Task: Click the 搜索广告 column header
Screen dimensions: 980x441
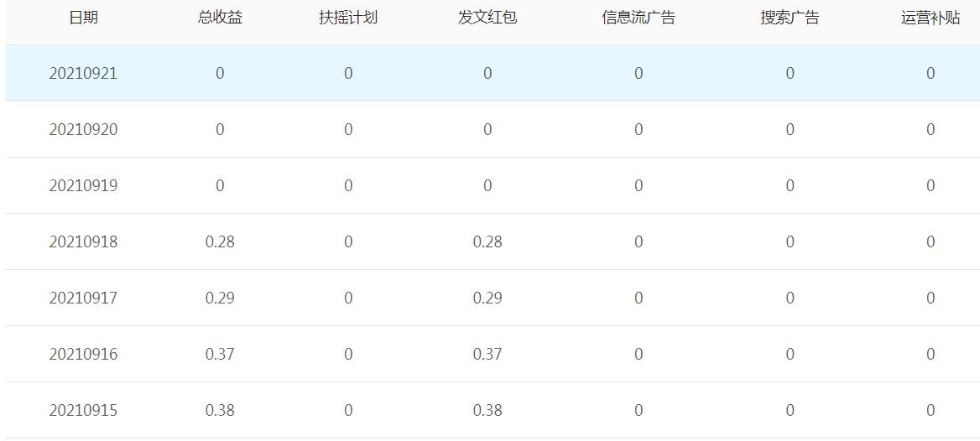Action: 790,18
